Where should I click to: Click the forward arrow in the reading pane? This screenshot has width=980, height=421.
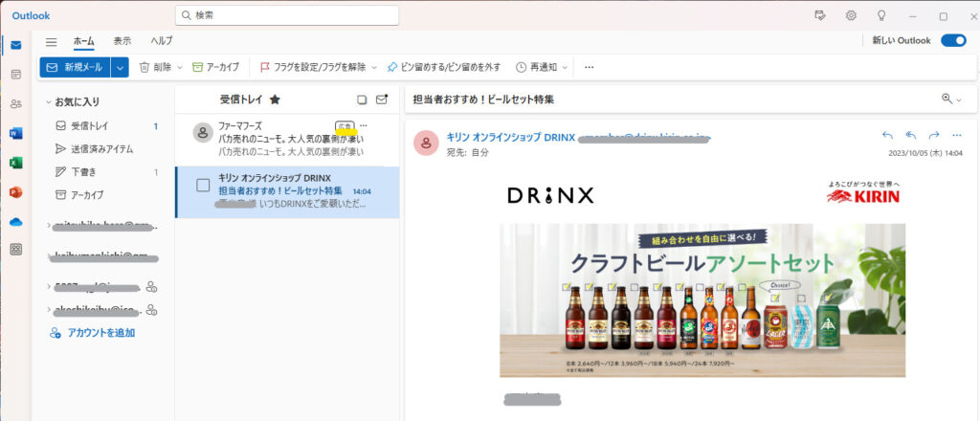click(x=934, y=135)
